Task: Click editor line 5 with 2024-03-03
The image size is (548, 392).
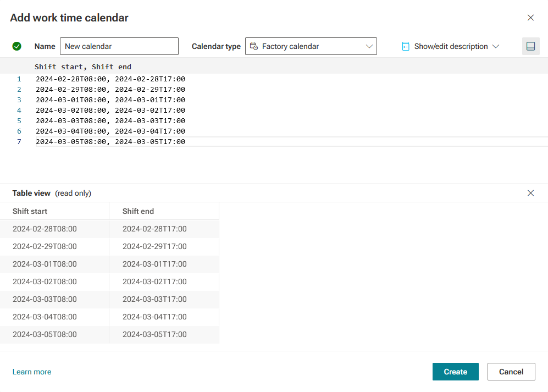Action: tap(110, 121)
